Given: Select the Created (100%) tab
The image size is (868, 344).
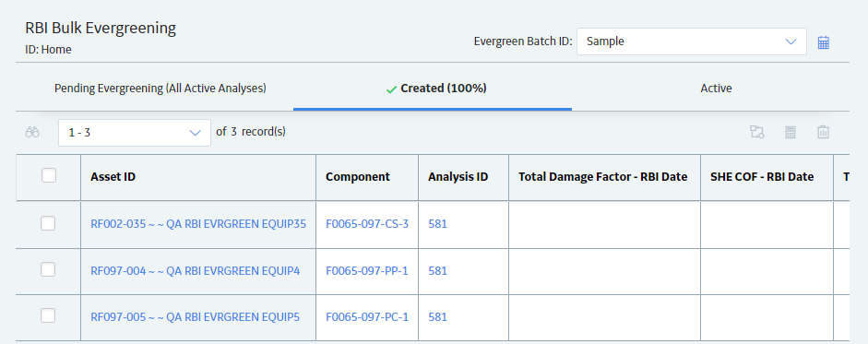Looking at the screenshot, I should click(x=436, y=89).
